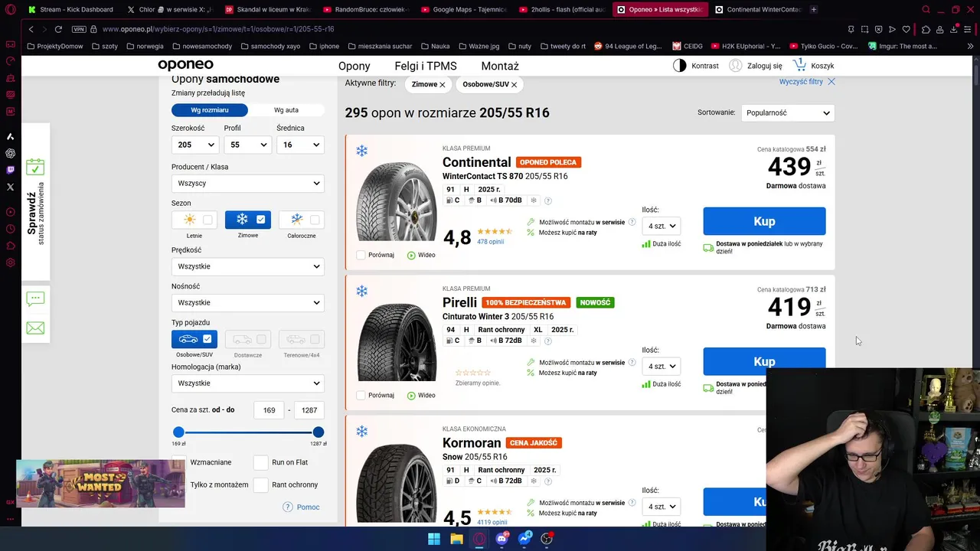
Task: Tick the Run on Flat checkbox
Action: 261,462
